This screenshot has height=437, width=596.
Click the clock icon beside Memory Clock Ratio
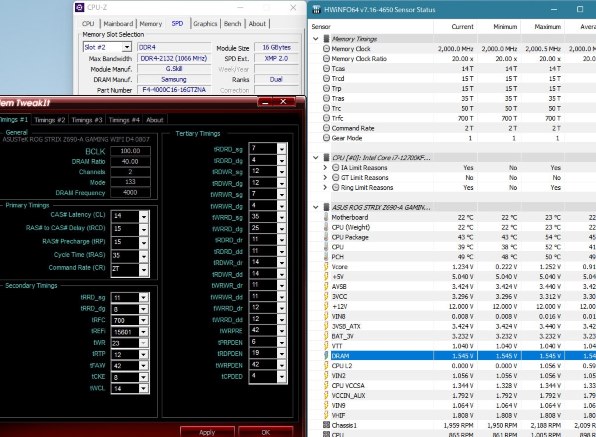click(x=326, y=59)
